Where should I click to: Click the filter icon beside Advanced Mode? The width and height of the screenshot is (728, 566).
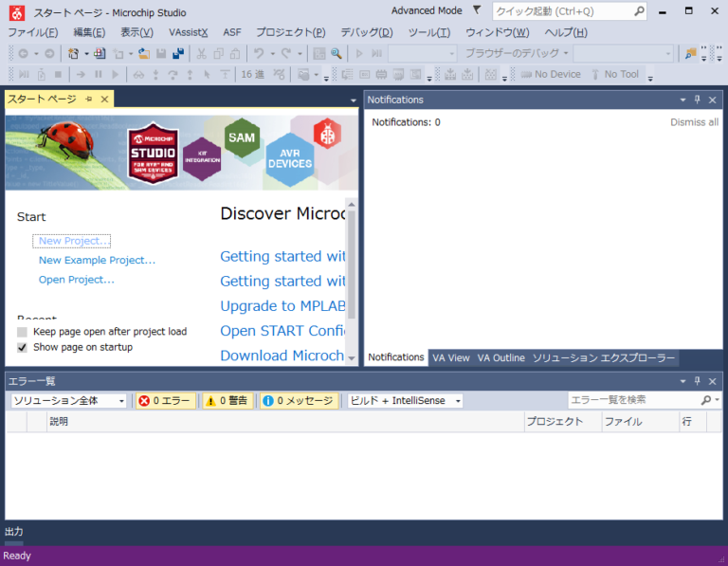pos(476,10)
